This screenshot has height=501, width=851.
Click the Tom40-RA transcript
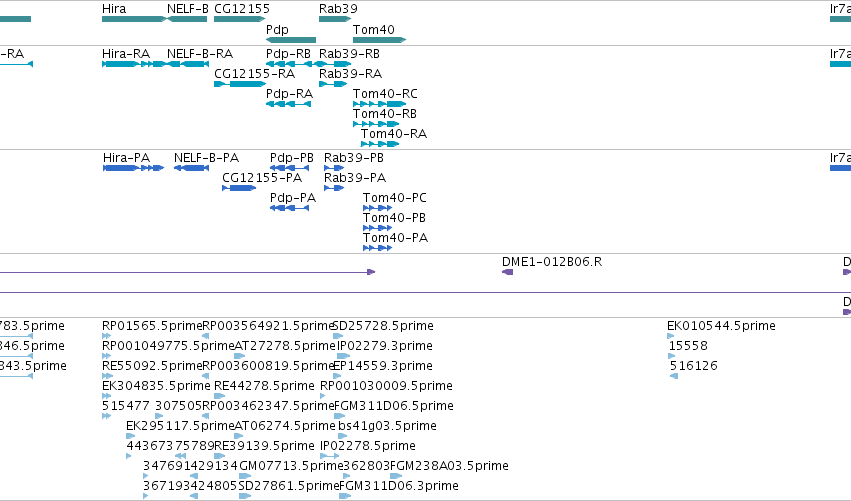tap(380, 144)
